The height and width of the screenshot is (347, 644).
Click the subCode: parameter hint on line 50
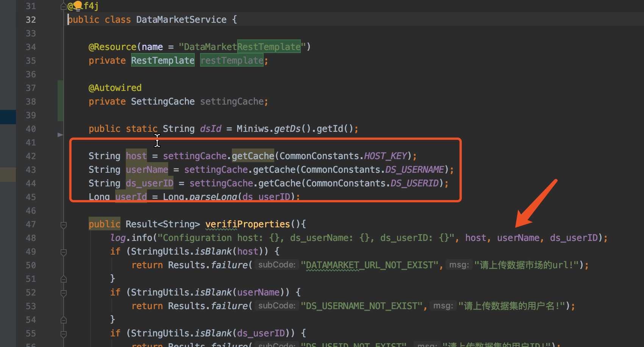(x=277, y=265)
